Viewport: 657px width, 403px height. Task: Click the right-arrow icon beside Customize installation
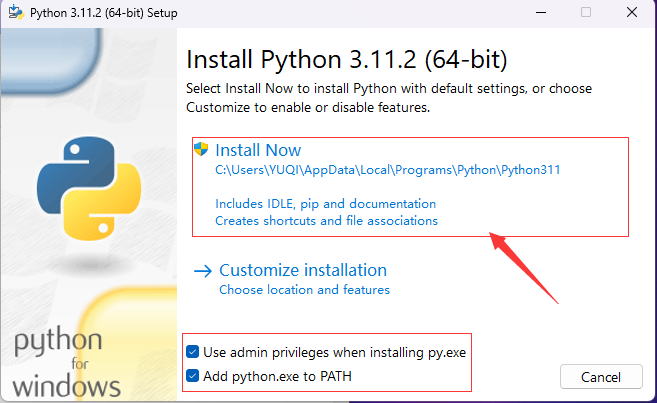point(203,270)
